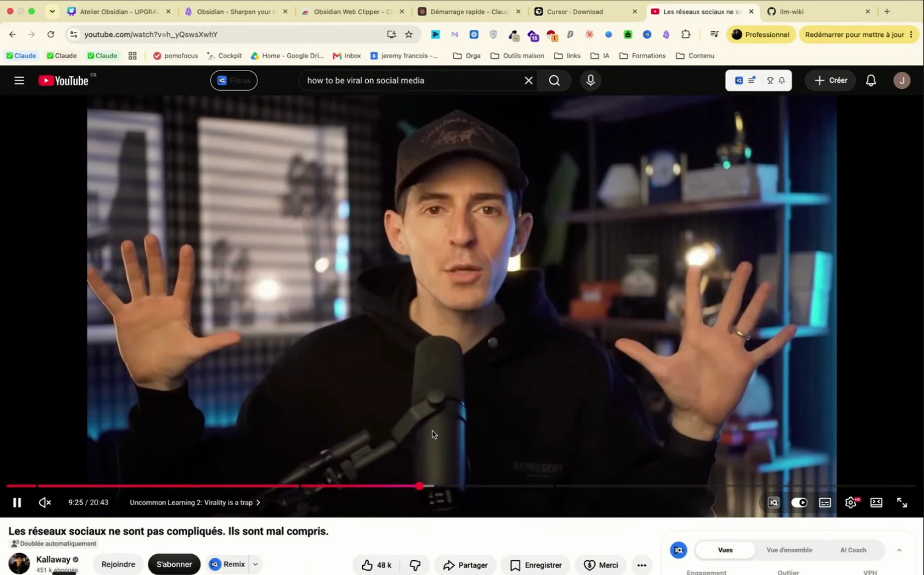Collapse the vidIQ panel with the chevron
Viewport: 924px width, 575px height.
[899, 550]
